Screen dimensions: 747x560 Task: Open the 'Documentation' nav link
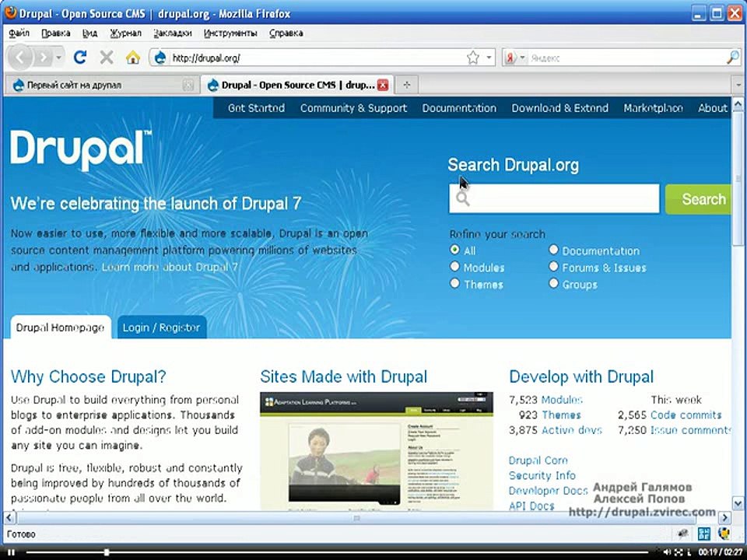459,108
